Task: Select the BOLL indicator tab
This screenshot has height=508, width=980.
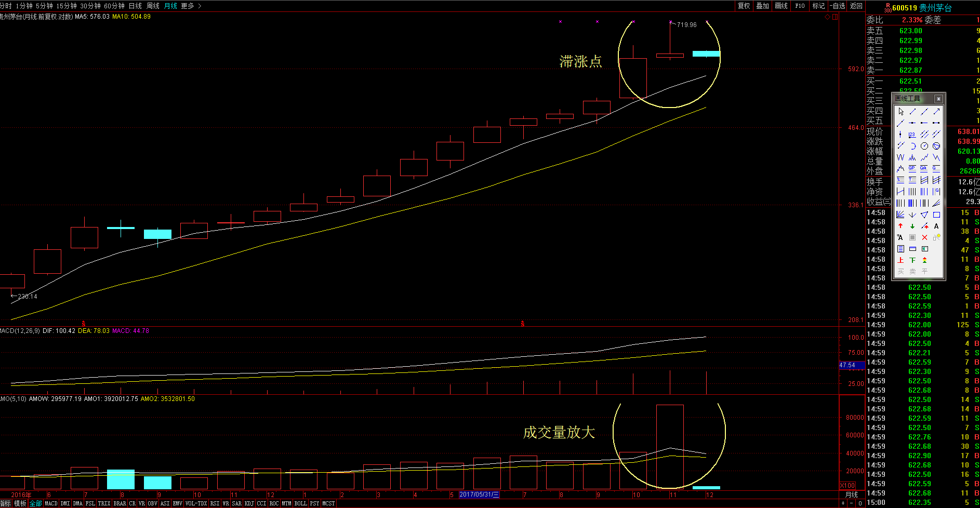Action: pyautogui.click(x=300, y=503)
